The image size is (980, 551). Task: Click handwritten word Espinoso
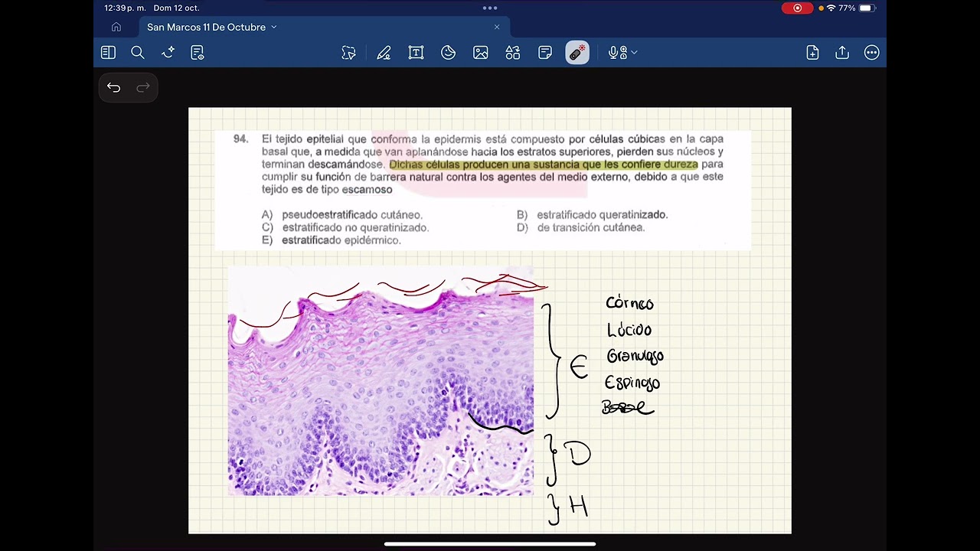(x=632, y=383)
